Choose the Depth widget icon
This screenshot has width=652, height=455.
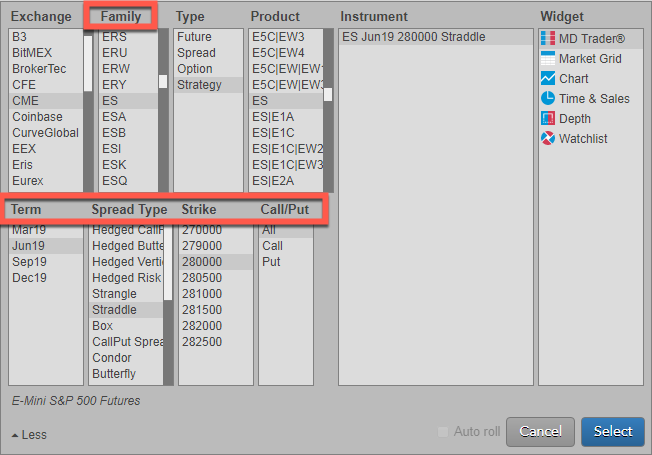(x=548, y=118)
